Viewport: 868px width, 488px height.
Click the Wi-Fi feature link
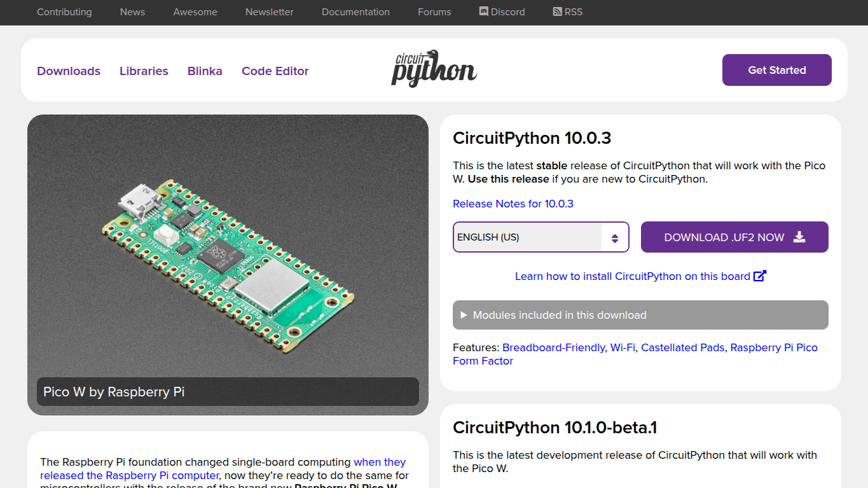(x=623, y=347)
